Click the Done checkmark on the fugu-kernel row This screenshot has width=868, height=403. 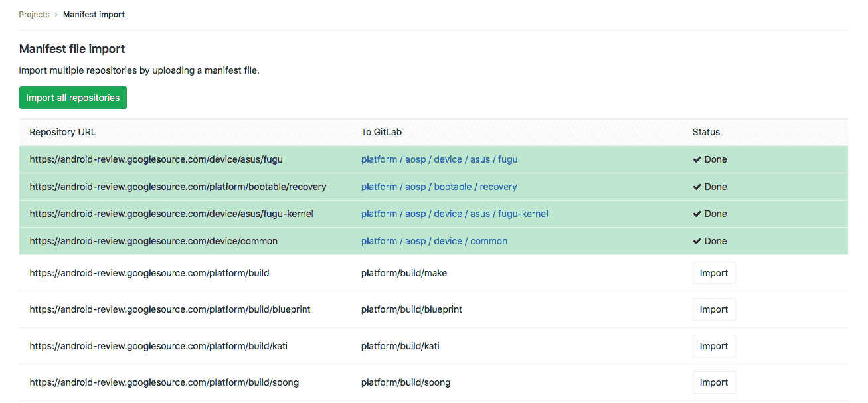coord(697,214)
